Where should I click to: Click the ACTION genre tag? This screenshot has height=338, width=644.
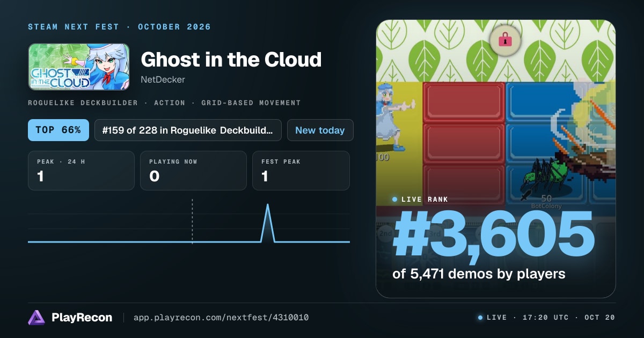(169, 102)
